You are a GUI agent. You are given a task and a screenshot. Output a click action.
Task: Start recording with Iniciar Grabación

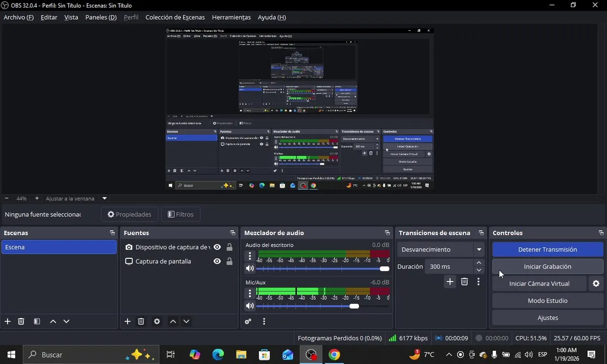(547, 266)
